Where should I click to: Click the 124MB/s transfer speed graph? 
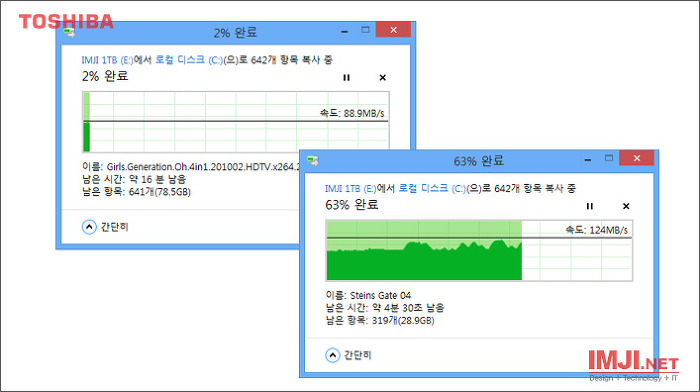pyautogui.click(x=479, y=250)
